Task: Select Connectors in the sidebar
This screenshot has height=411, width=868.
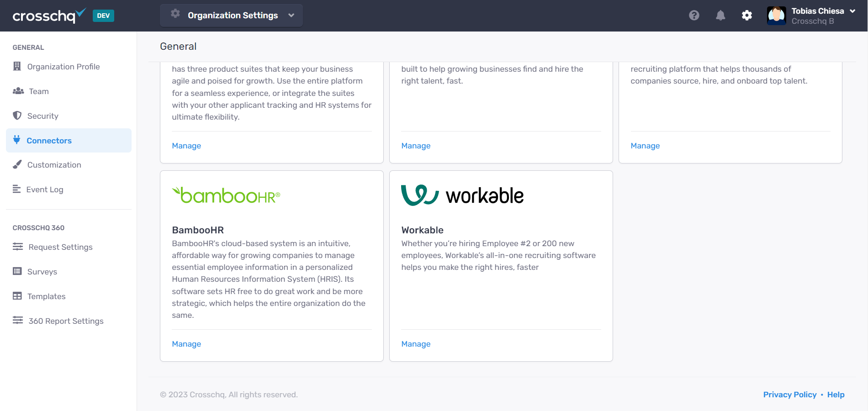Action: 69,140
